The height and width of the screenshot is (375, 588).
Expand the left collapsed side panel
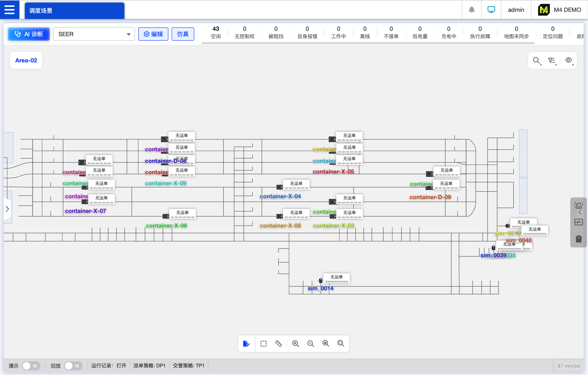coord(7,209)
